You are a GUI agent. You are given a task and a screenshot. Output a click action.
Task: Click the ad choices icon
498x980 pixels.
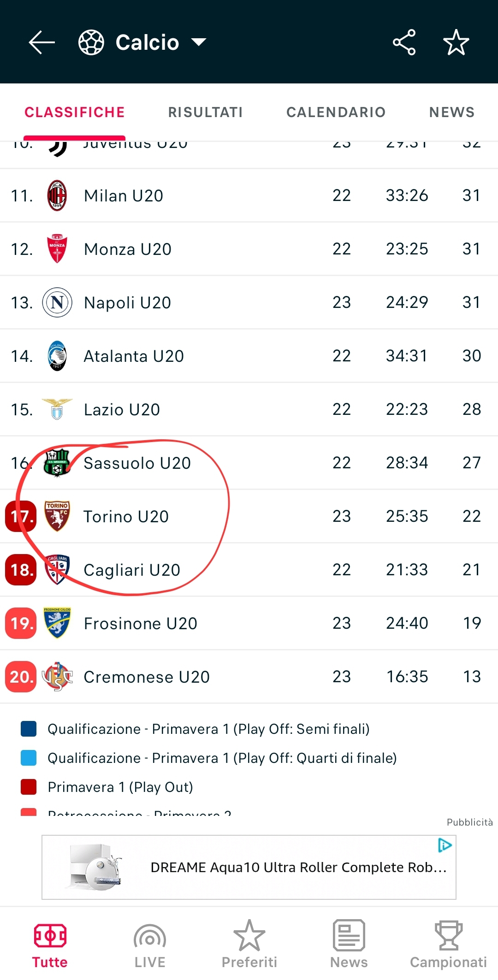(x=445, y=845)
